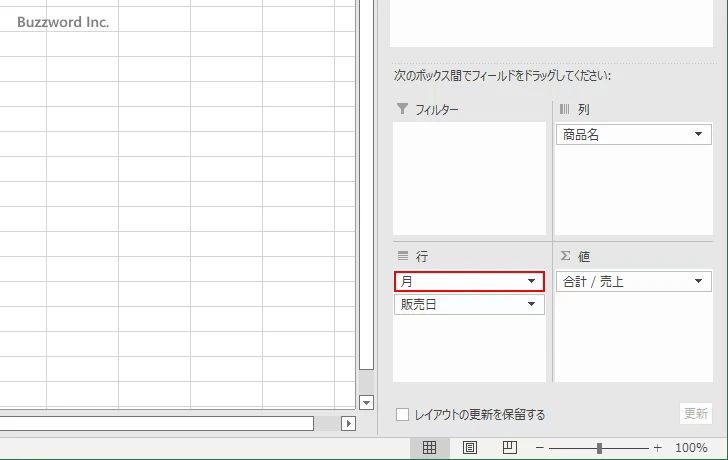Select the 商品名 field label
This screenshot has width=728, height=460.
(581, 135)
